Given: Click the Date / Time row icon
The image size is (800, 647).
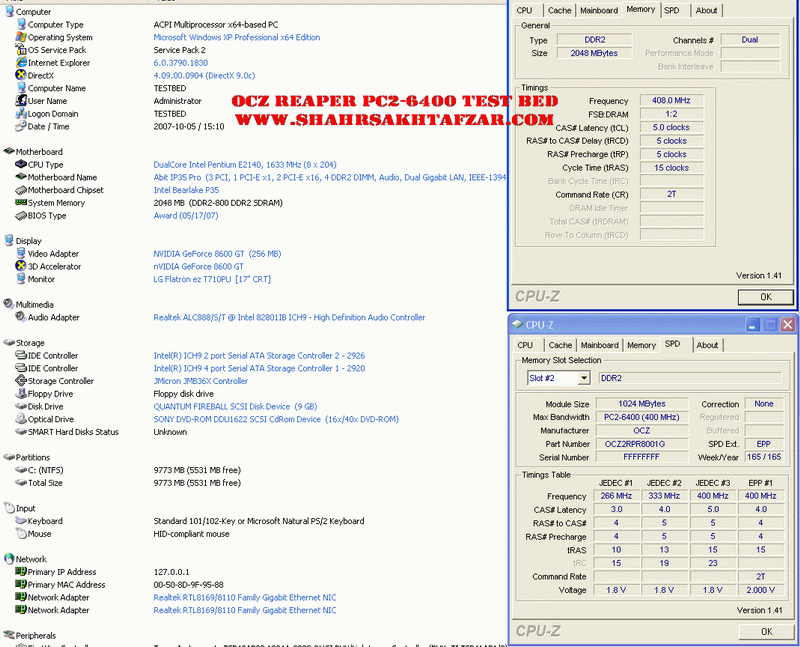Looking at the screenshot, I should point(21,126).
